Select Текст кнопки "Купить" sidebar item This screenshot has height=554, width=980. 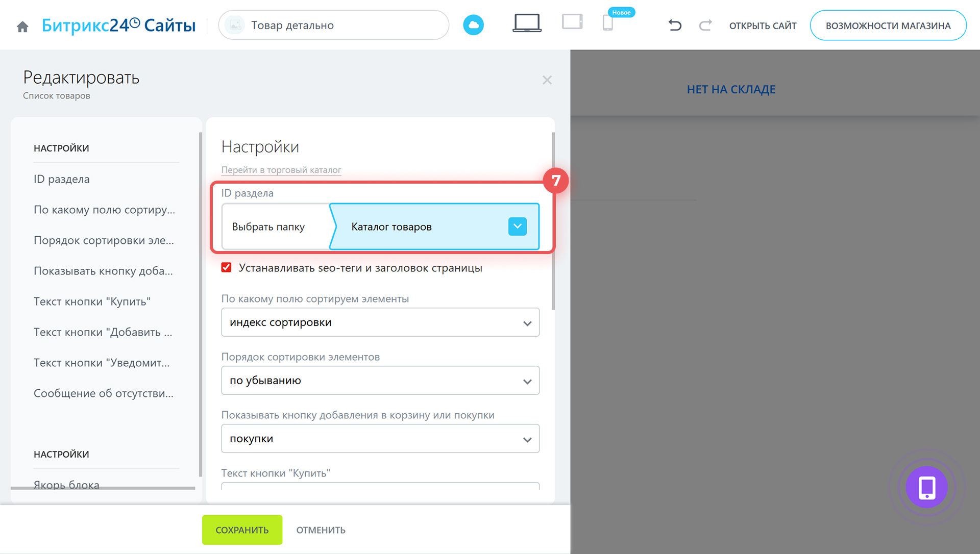pos(92,301)
